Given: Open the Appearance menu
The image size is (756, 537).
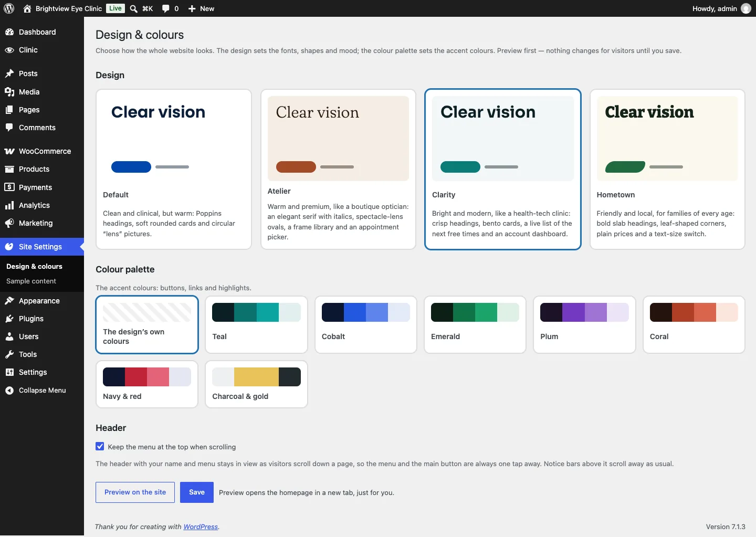Looking at the screenshot, I should pos(42,301).
